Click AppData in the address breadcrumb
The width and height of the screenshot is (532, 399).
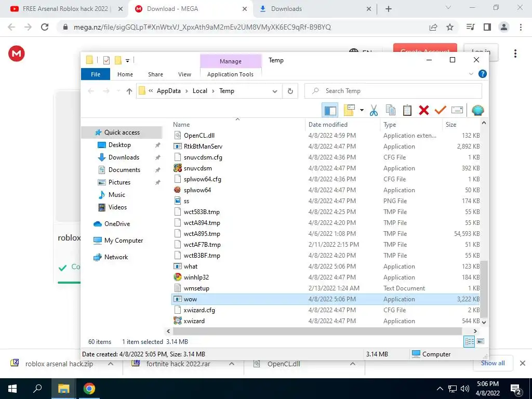pyautogui.click(x=169, y=91)
